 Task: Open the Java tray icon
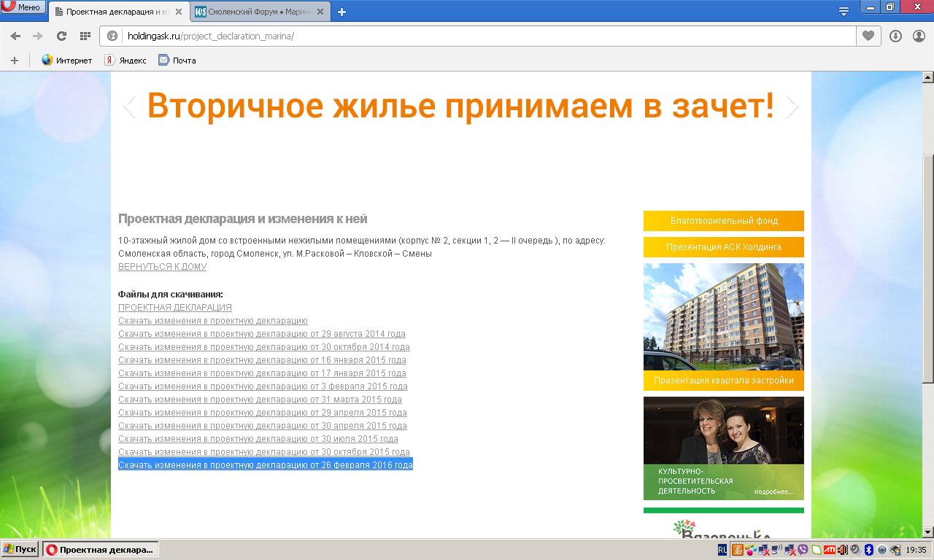tap(738, 550)
